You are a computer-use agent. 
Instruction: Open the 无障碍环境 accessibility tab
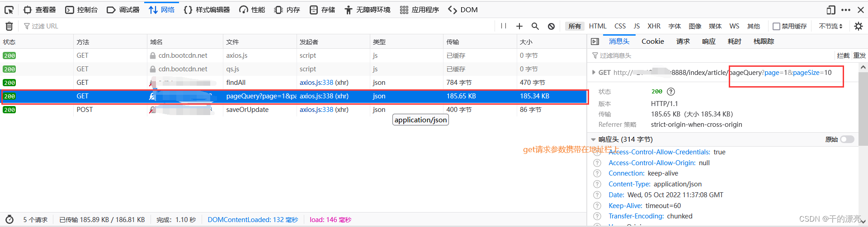click(367, 10)
